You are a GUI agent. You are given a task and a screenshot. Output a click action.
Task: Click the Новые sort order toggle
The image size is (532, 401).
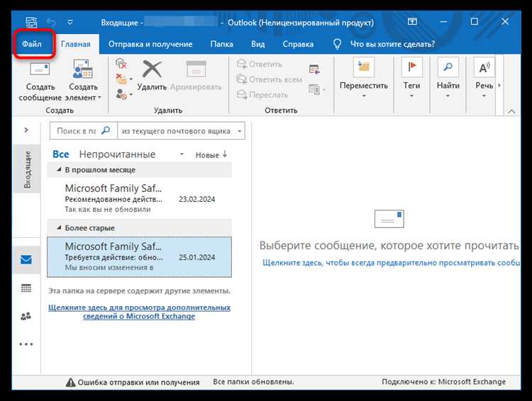pos(211,155)
